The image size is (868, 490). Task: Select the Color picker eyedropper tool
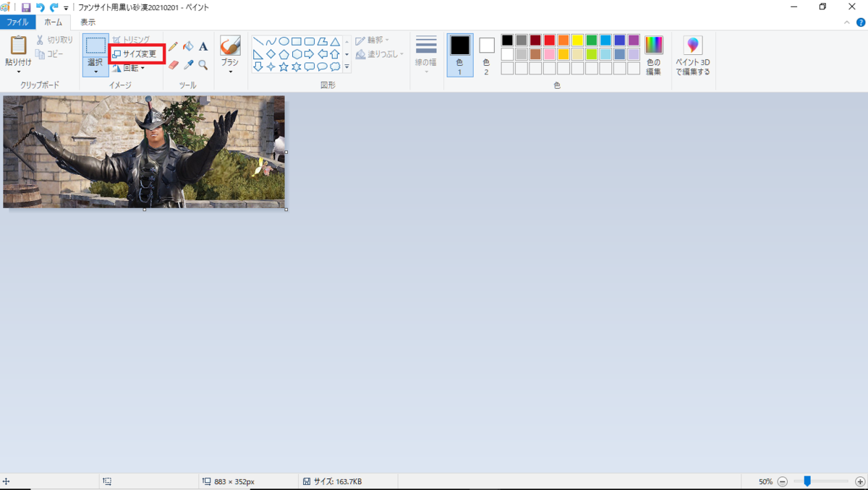[x=188, y=65]
